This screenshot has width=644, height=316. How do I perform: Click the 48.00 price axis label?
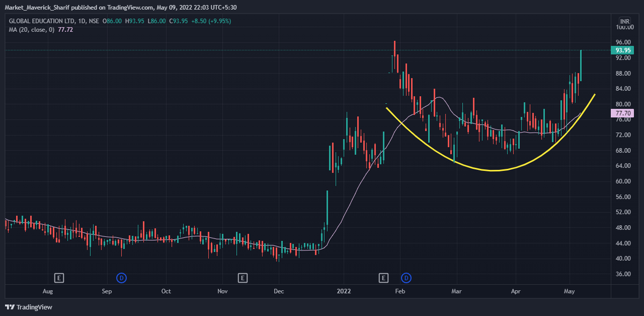pyautogui.click(x=623, y=228)
